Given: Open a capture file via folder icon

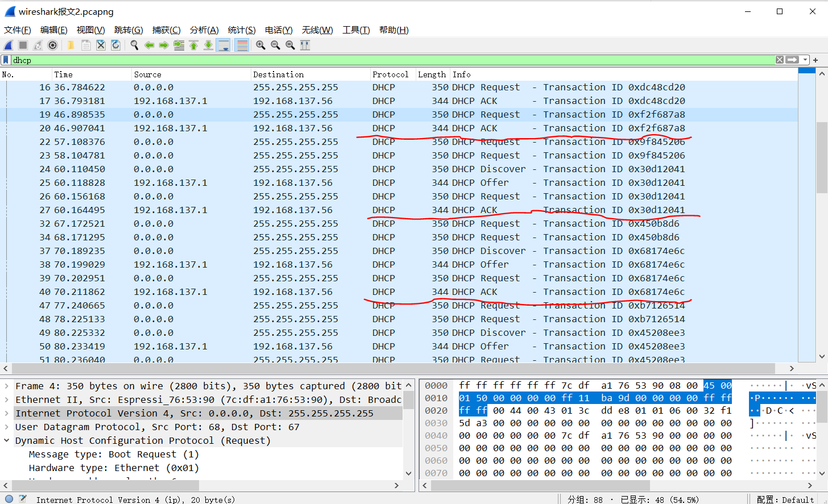Looking at the screenshot, I should 71,45.
